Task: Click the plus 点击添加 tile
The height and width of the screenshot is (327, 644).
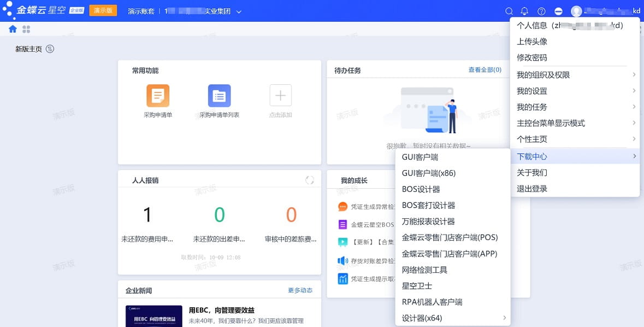Action: [x=281, y=96]
